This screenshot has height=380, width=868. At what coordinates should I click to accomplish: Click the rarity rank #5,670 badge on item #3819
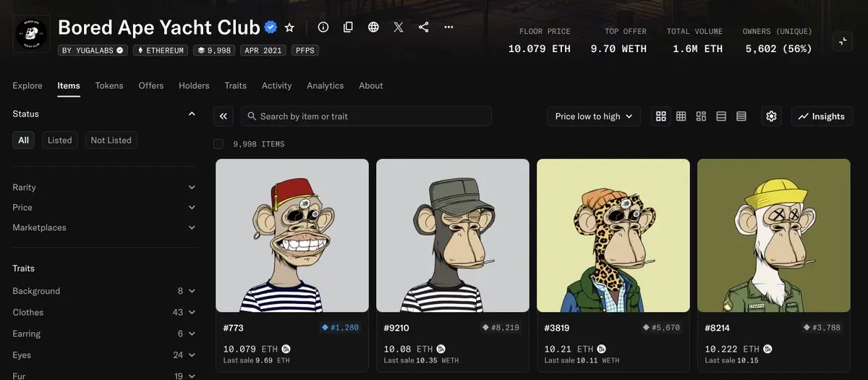661,328
